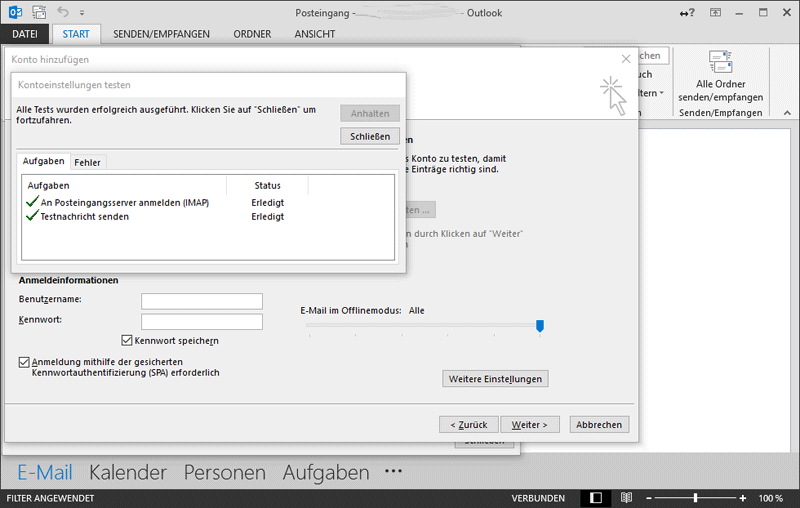Click the Weiter button
Screen dimensions: 800x508
[529, 424]
